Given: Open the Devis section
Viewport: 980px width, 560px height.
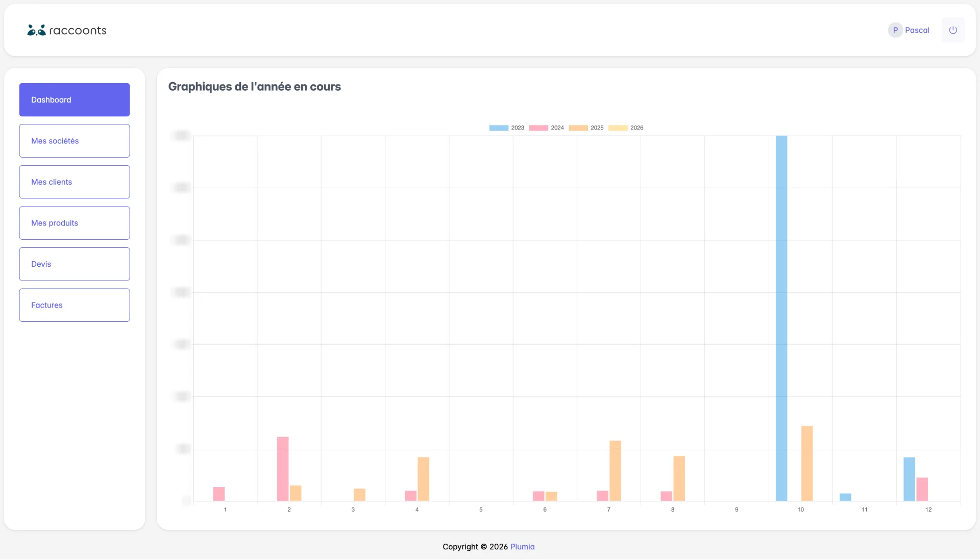Looking at the screenshot, I should (74, 264).
